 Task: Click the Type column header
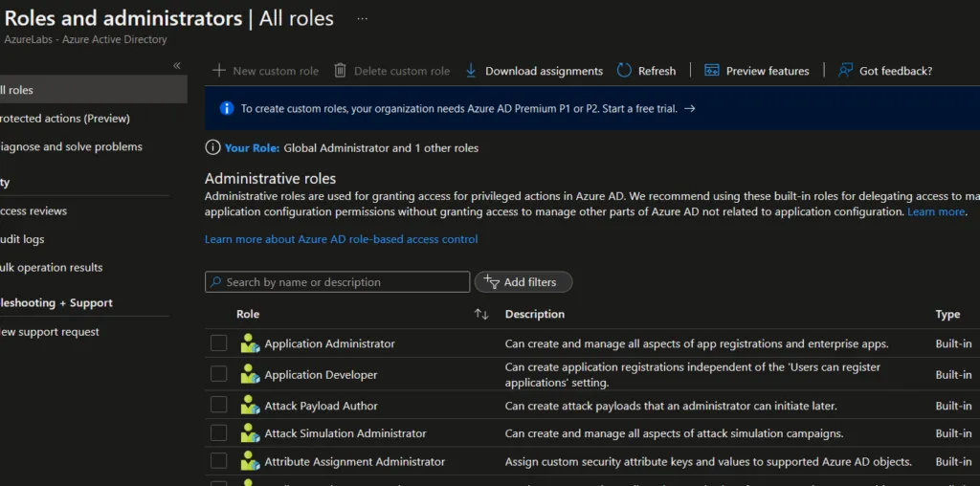(947, 314)
